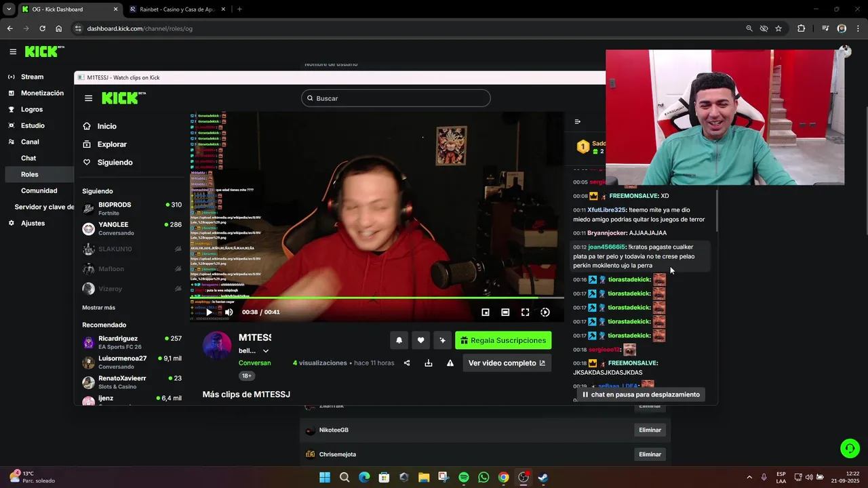868x488 pixels.
Task: Click the Kick logo in the dashboard
Action: (x=44, y=52)
